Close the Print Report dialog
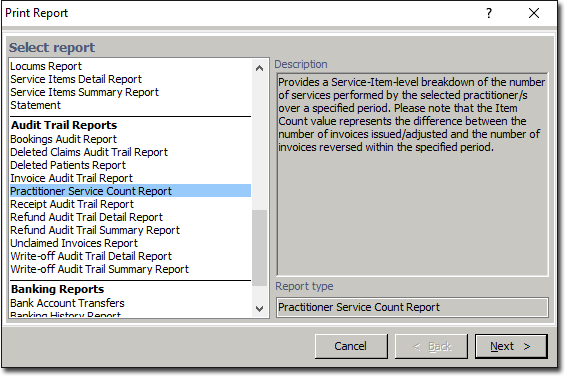Screen dimensions: 565x376 (x=534, y=13)
